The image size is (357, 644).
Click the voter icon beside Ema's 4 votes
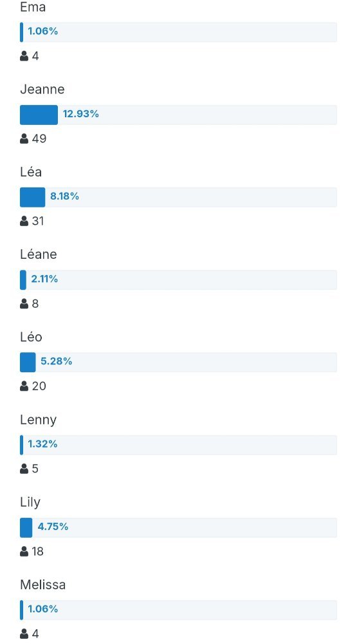(24, 56)
